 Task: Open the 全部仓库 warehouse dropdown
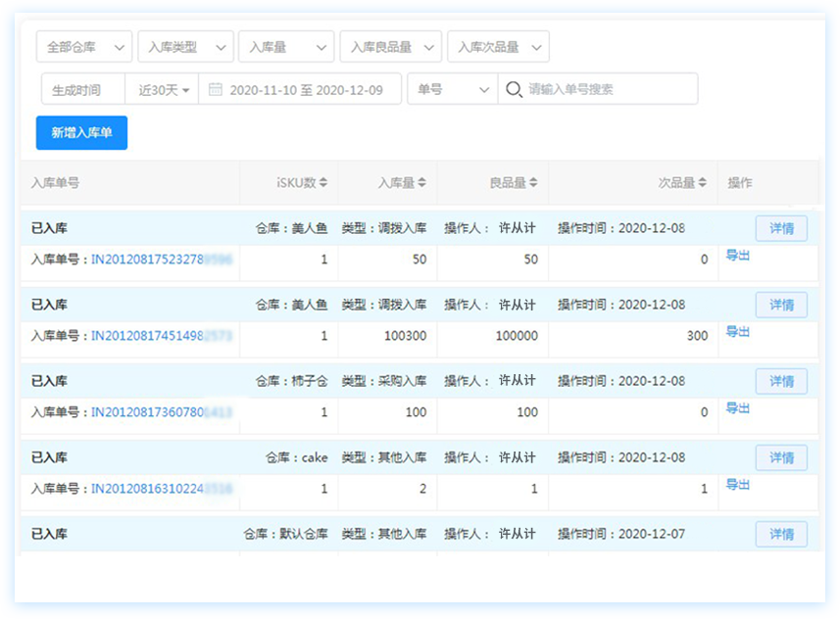point(83,47)
